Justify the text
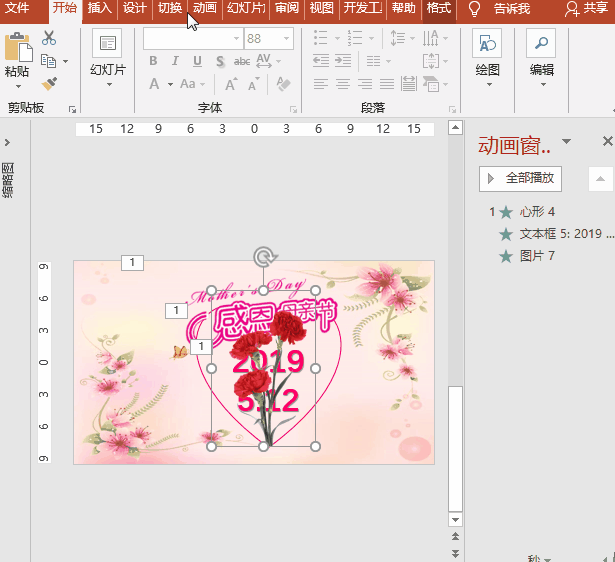This screenshot has width=615, height=562. [387, 84]
